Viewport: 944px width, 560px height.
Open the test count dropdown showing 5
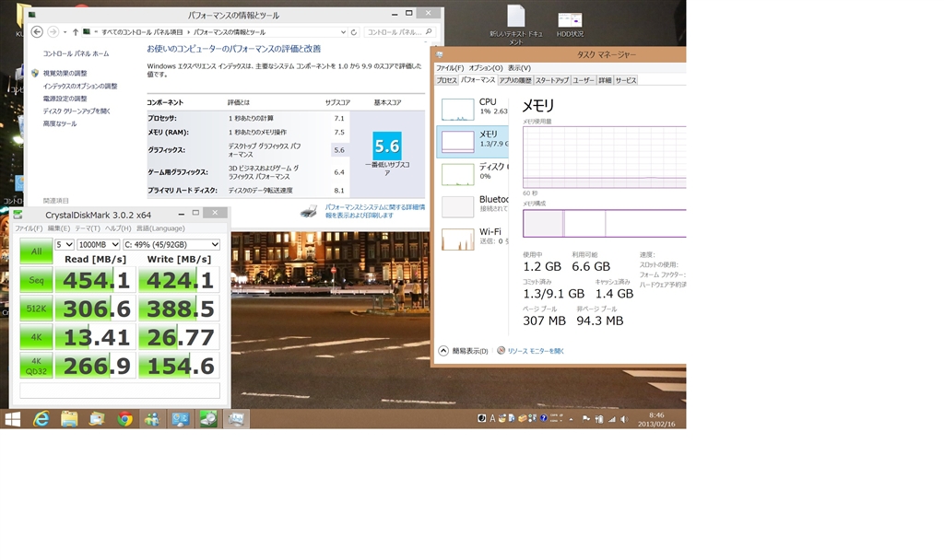[65, 244]
